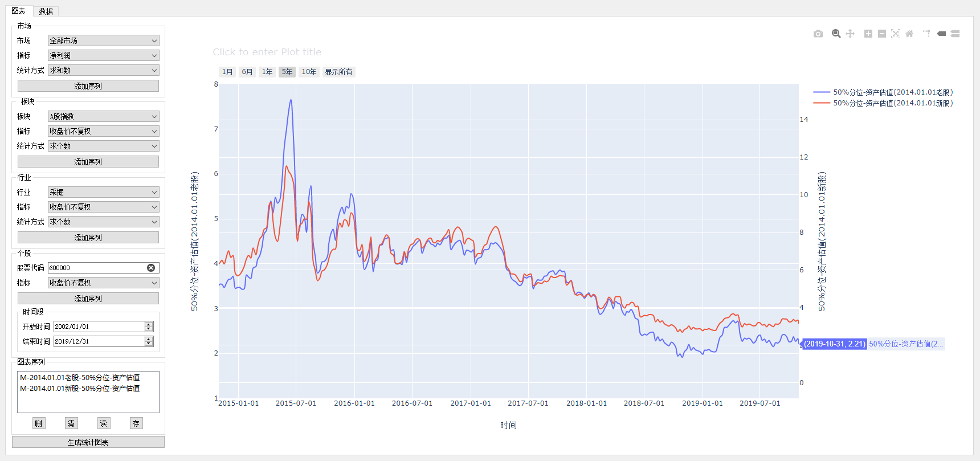Enable compare data on hover icon

[x=955, y=34]
